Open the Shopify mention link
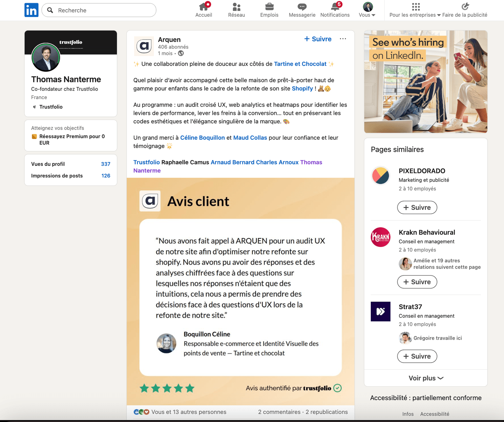504x422 pixels. (x=302, y=89)
